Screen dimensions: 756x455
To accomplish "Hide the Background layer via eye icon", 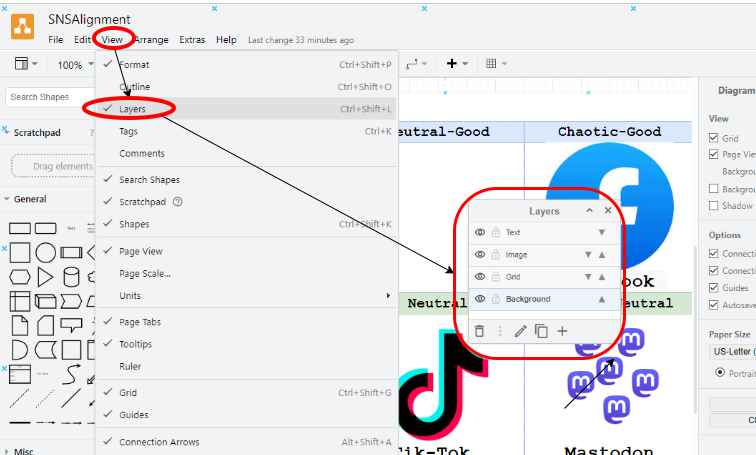I will pyautogui.click(x=480, y=299).
